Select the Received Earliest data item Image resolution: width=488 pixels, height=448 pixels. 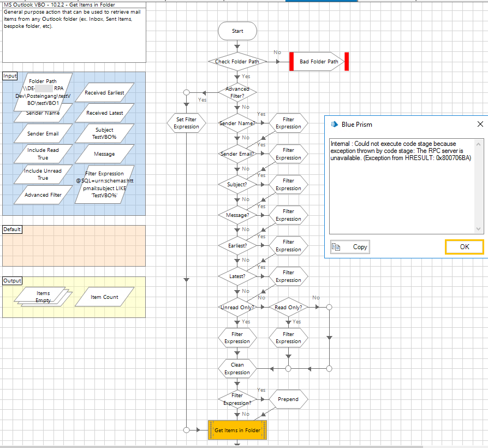tap(105, 92)
